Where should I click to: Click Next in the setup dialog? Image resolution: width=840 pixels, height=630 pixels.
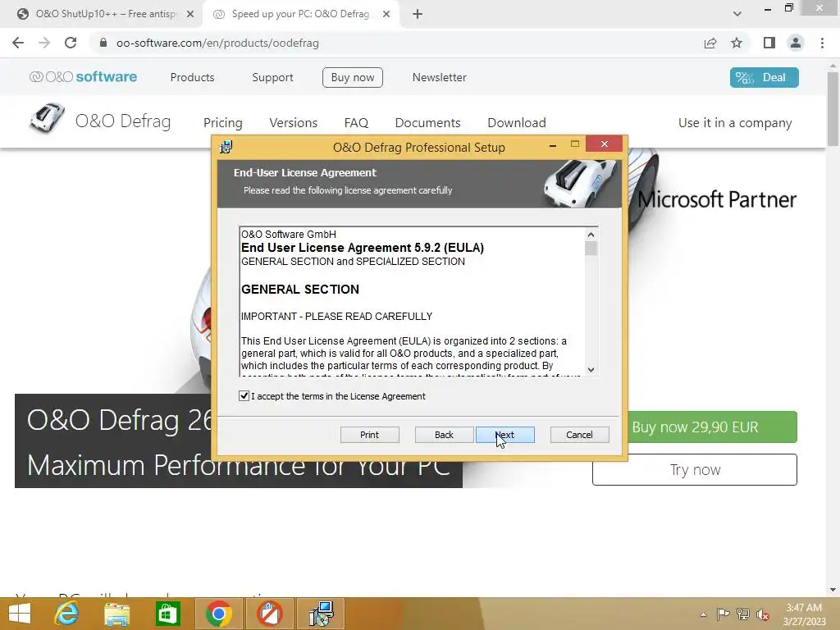(505, 435)
